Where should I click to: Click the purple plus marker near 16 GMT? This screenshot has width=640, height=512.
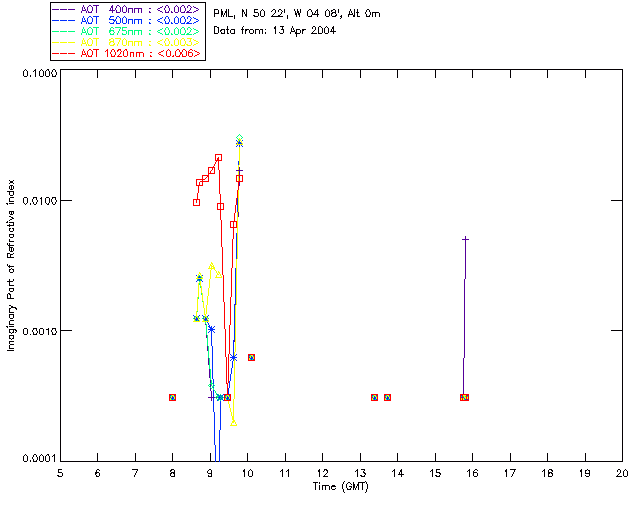point(465,239)
